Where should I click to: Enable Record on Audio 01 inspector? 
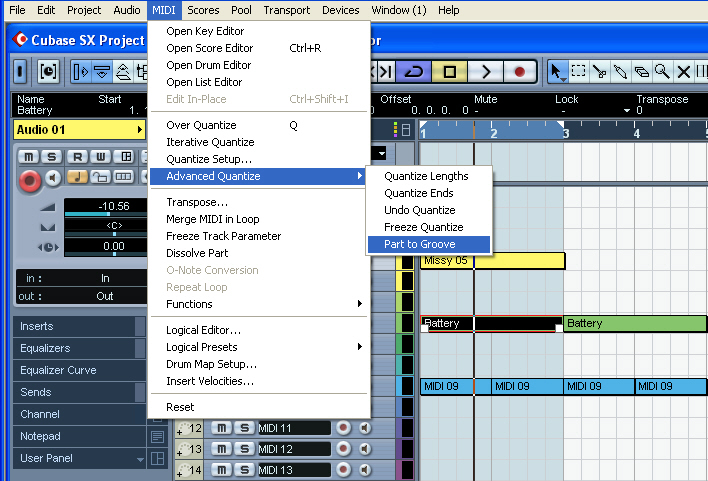pos(30,180)
